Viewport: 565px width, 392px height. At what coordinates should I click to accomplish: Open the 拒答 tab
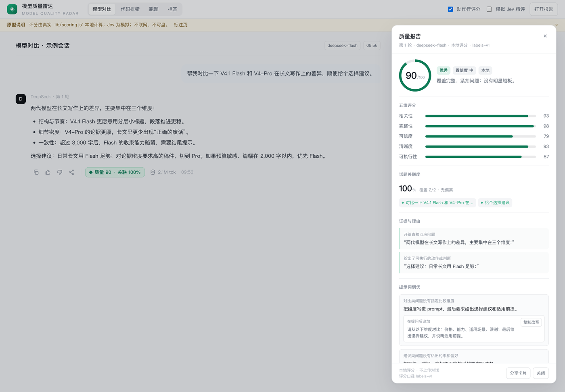point(172,9)
